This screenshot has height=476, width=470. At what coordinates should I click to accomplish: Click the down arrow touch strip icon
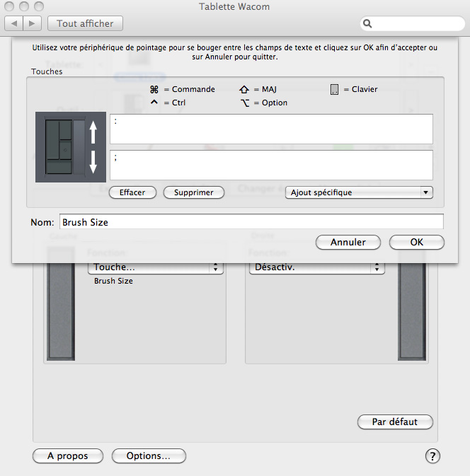pyautogui.click(x=93, y=162)
